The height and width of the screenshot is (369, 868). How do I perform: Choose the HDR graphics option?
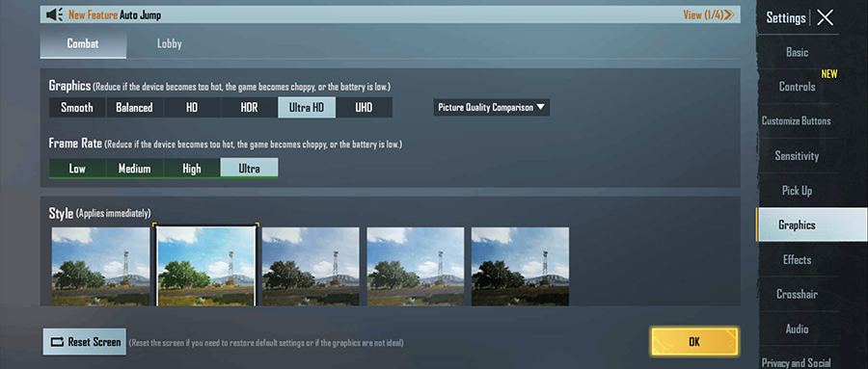pyautogui.click(x=249, y=107)
